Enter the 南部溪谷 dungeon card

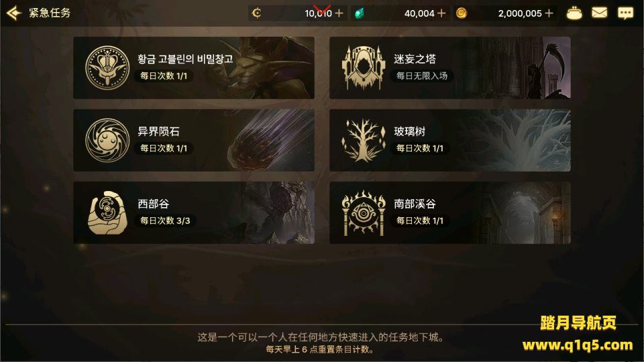pyautogui.click(x=449, y=213)
